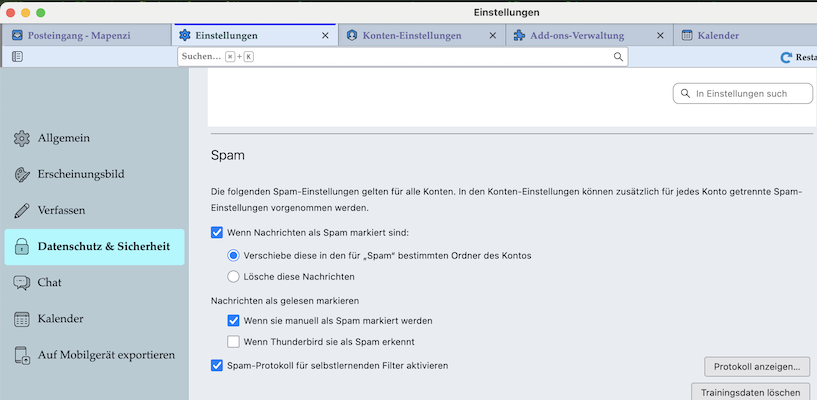817x400 pixels.
Task: Open the Chat settings category
Action: click(94, 283)
